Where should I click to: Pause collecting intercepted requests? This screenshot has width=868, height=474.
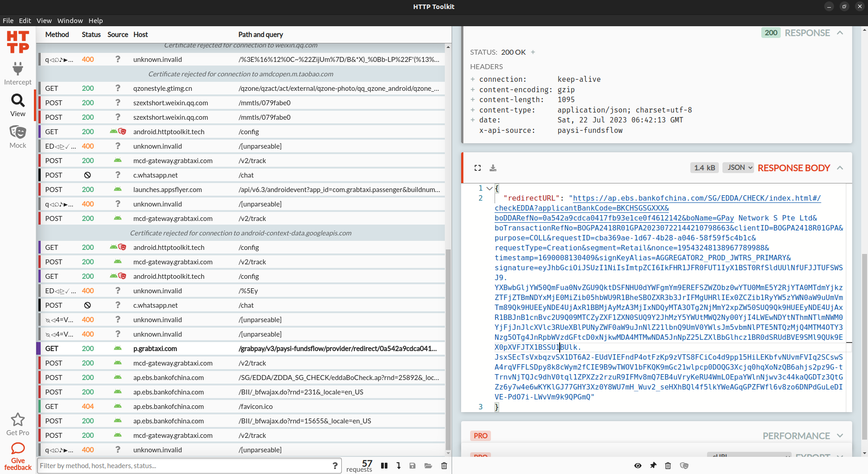pos(384,465)
